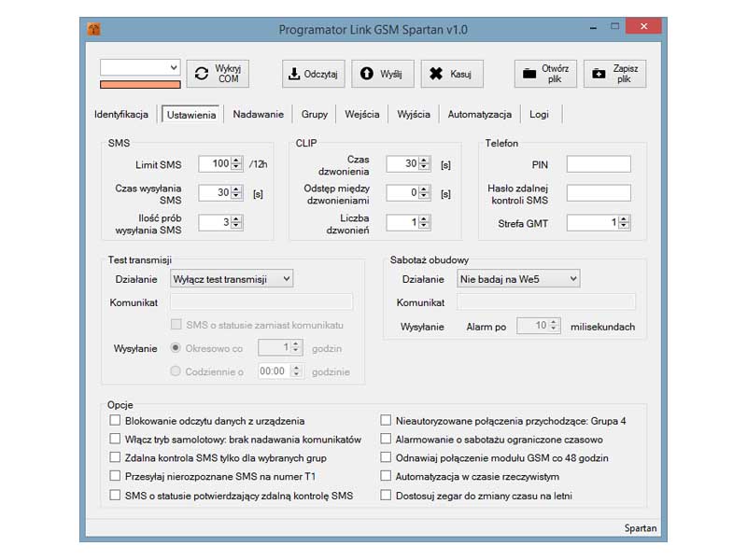Select the Okresowo co radio button

pos(176,348)
